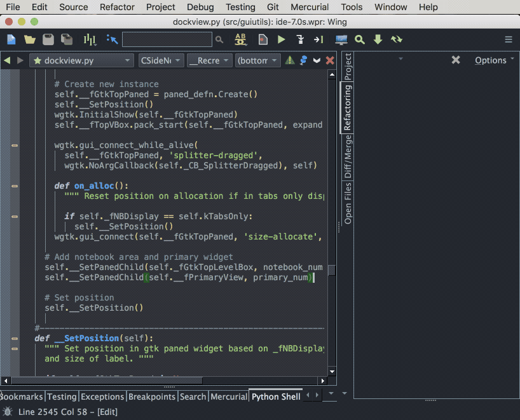This screenshot has width=520, height=420.
Task: Open the Breakpoints bottom tab
Action: point(152,396)
